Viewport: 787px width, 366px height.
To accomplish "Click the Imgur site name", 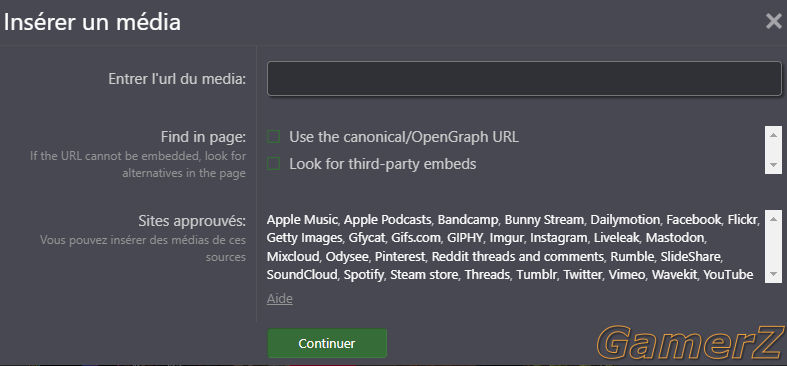I will coord(506,237).
